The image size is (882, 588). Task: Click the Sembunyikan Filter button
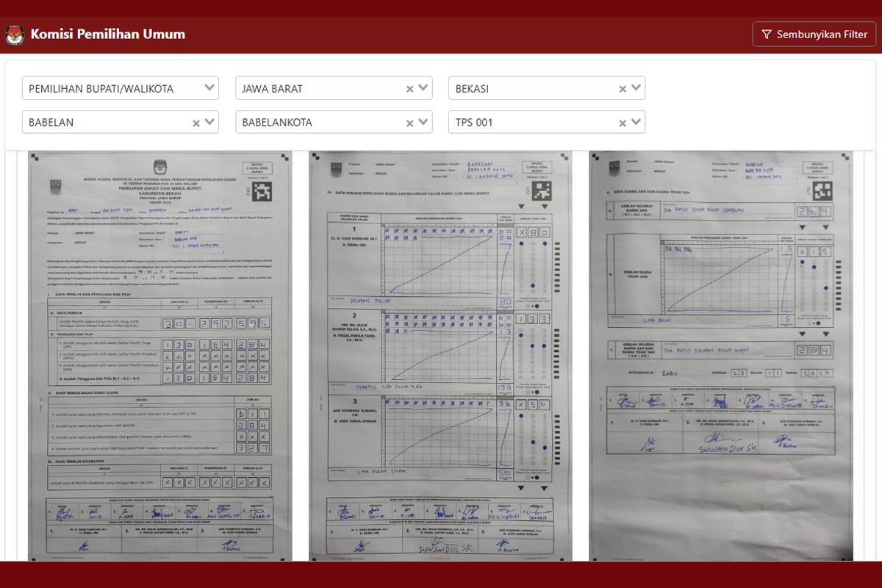(x=814, y=34)
